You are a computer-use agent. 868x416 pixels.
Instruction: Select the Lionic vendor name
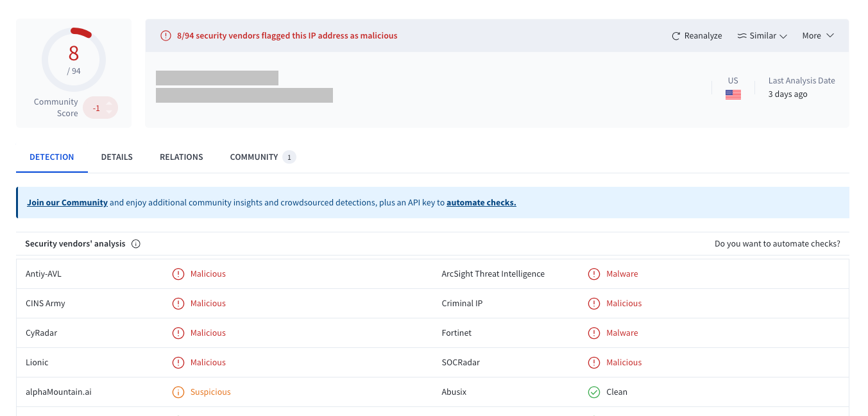click(37, 363)
